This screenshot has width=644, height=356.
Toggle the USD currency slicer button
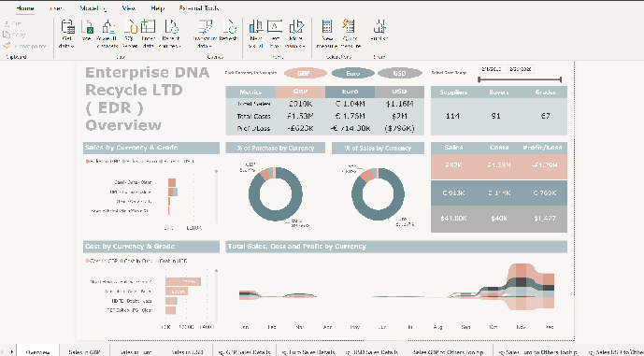pyautogui.click(x=400, y=73)
